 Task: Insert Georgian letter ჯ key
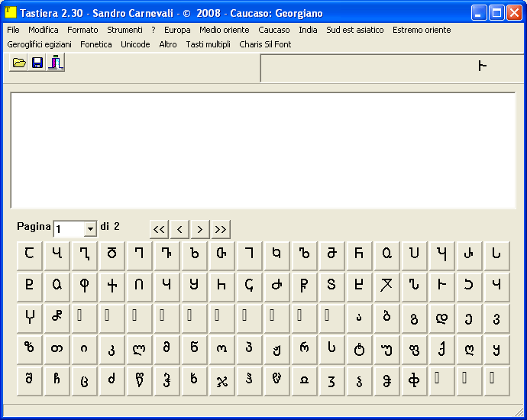pos(222,381)
